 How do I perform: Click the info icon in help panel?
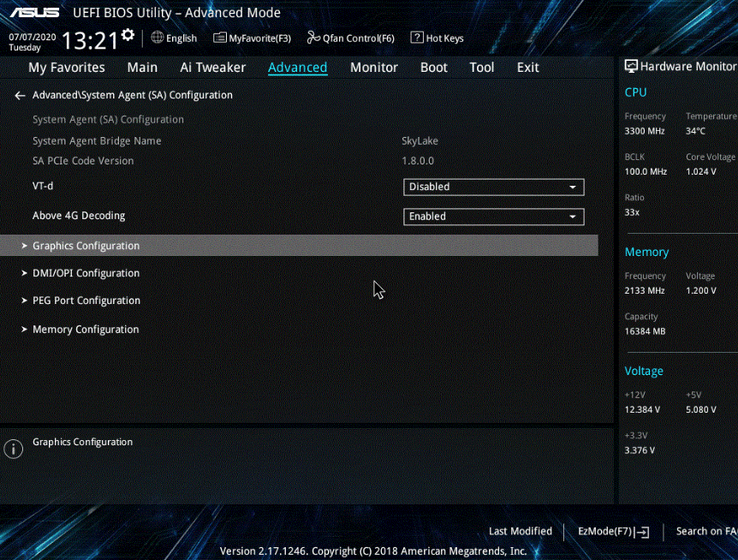(x=13, y=449)
